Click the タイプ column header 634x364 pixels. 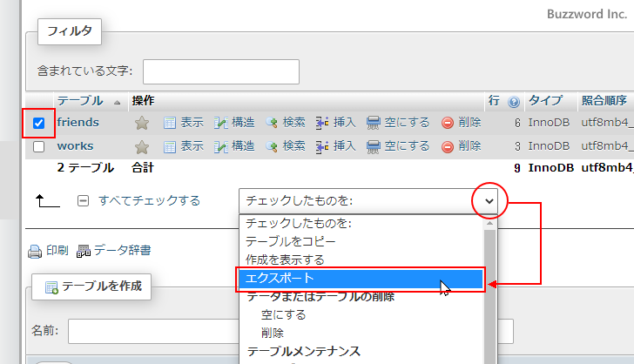click(545, 100)
